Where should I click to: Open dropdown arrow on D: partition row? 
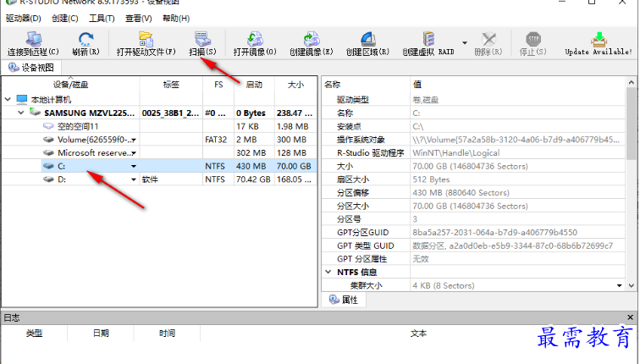click(x=134, y=179)
